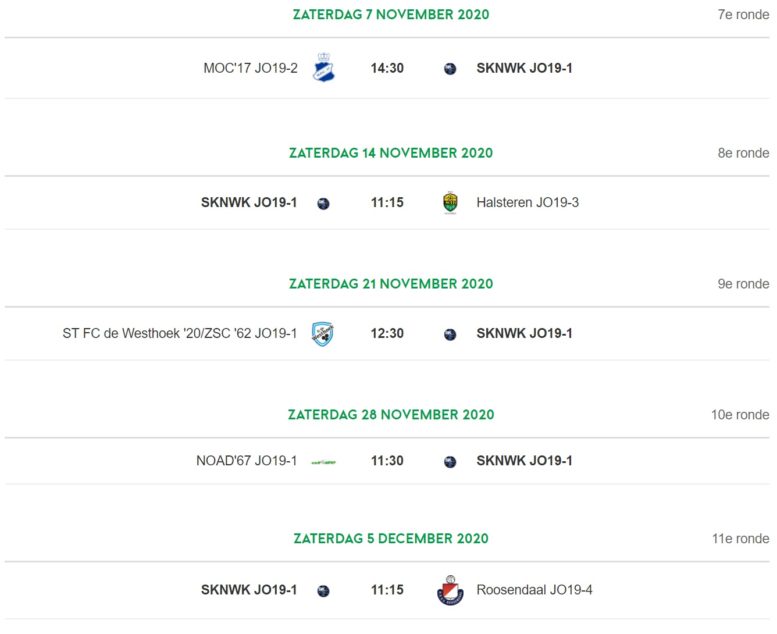Click SKNWK ball logo in 7 November match

click(x=450, y=69)
